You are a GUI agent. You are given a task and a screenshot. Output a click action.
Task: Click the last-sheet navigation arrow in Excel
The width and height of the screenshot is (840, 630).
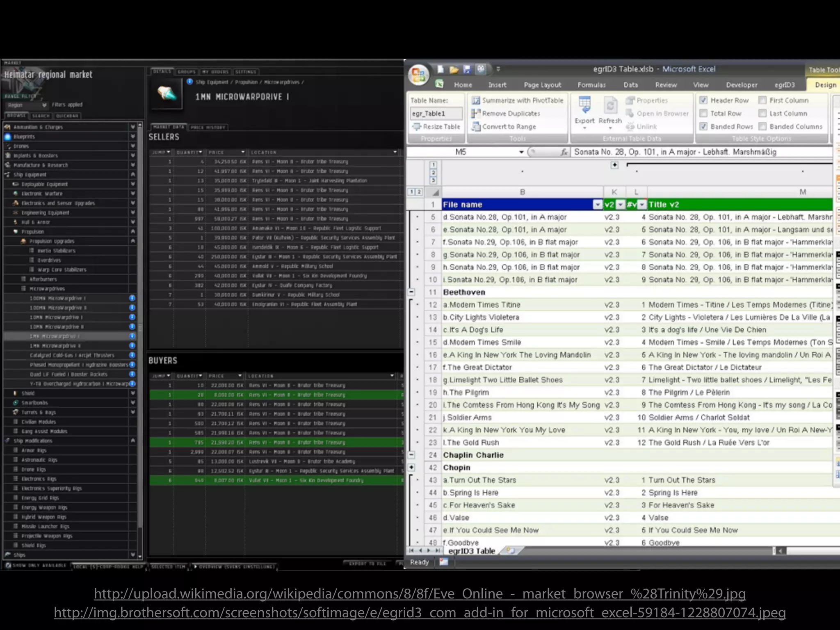438,550
